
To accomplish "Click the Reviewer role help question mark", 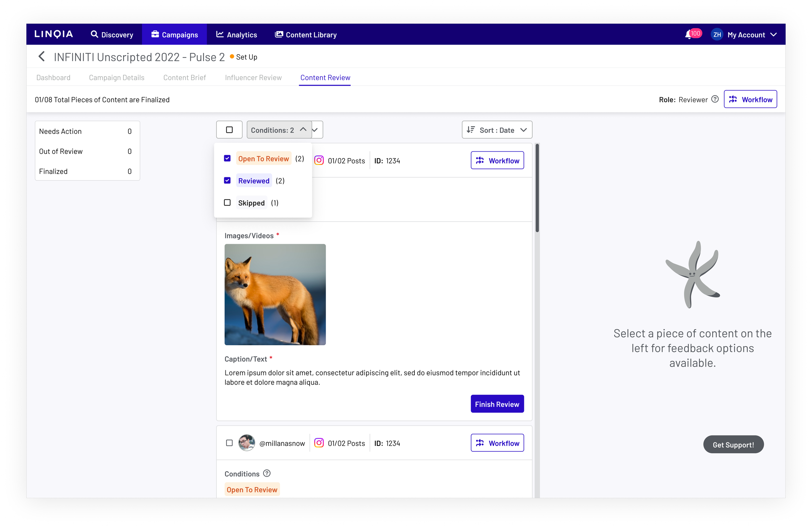I will 715,99.
